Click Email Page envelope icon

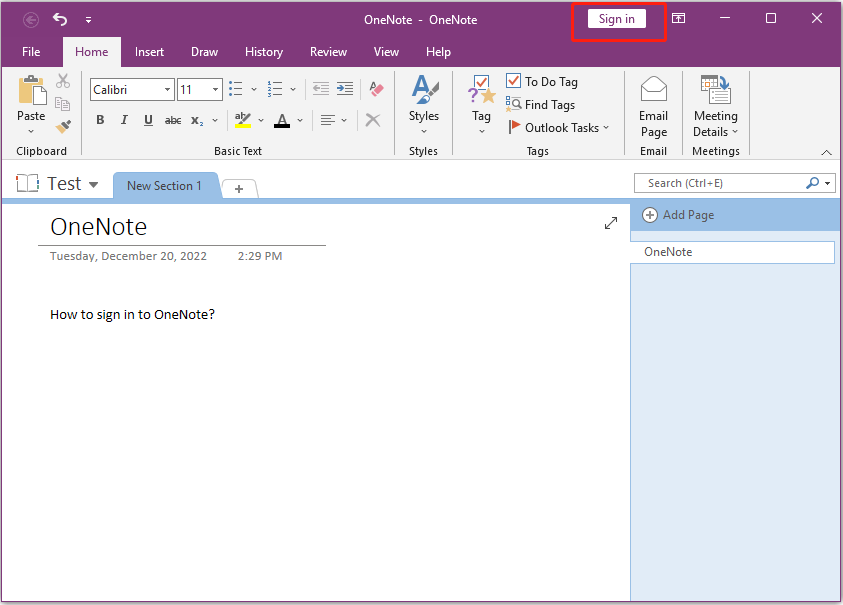pyautogui.click(x=654, y=90)
